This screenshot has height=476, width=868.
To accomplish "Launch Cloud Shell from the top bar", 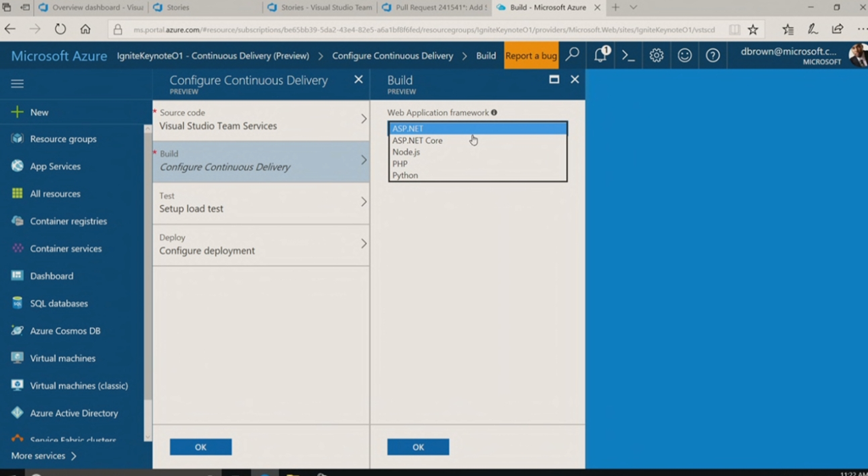I will coord(628,56).
